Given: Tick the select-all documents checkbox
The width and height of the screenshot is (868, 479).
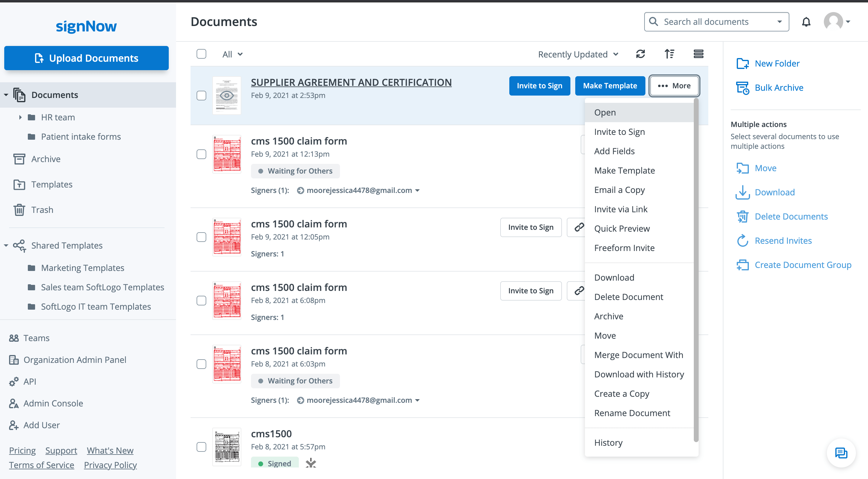Looking at the screenshot, I should pyautogui.click(x=201, y=54).
